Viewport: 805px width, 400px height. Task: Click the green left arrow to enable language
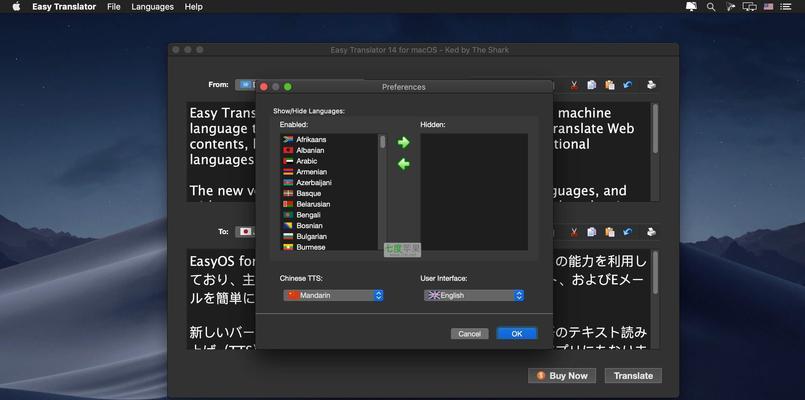click(404, 164)
